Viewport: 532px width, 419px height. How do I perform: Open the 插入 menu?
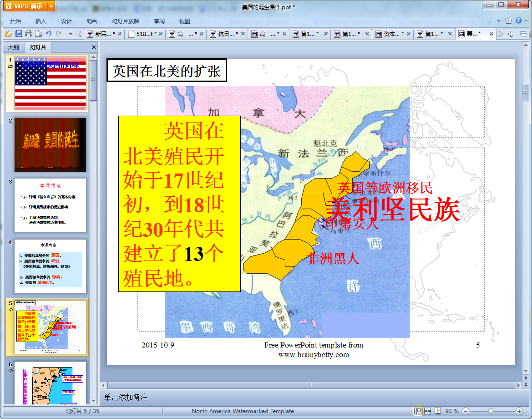click(41, 21)
